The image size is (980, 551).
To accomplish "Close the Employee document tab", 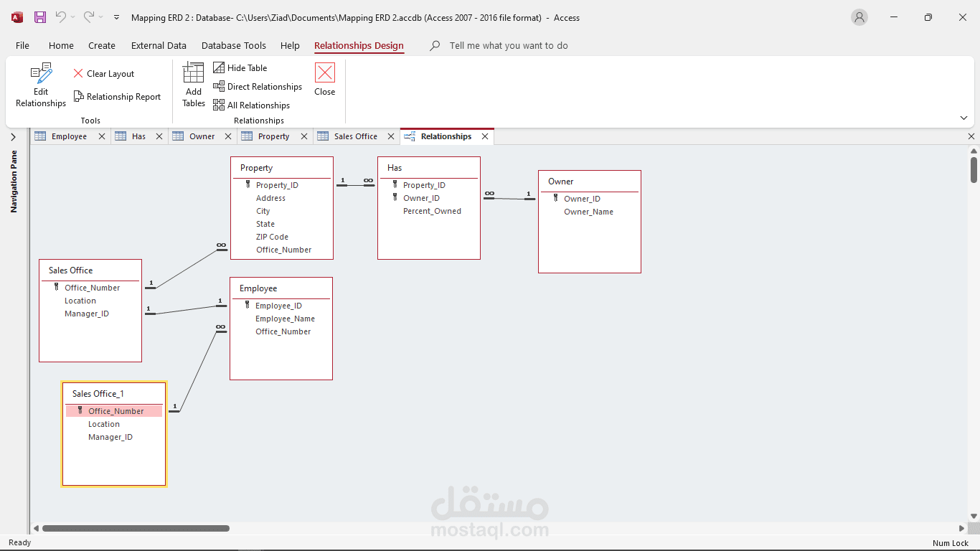I will [102, 136].
